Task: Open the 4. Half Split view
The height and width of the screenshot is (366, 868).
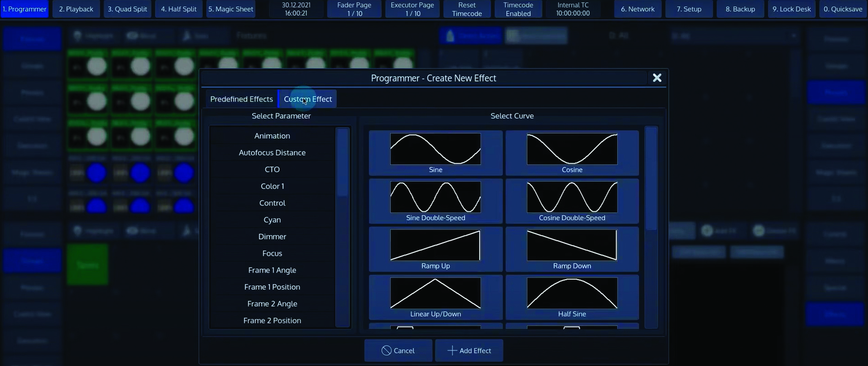Action: tap(178, 9)
